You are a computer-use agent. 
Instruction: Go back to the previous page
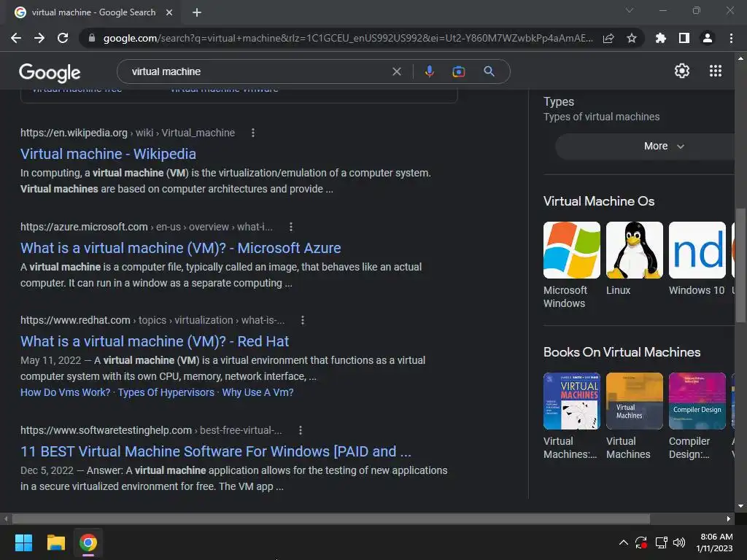pos(16,38)
